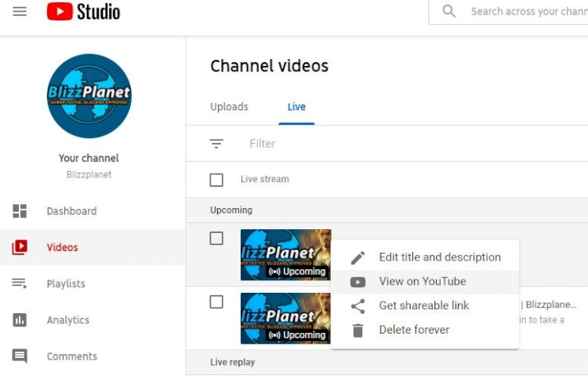Open the truncated Blizzplane... video title

pos(549,305)
